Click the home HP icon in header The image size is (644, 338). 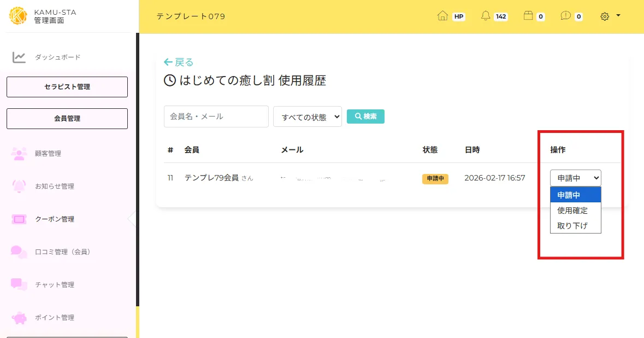tap(442, 16)
